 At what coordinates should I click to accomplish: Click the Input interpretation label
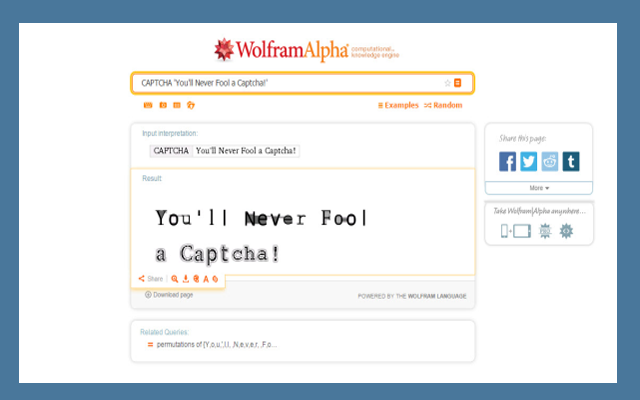170,133
